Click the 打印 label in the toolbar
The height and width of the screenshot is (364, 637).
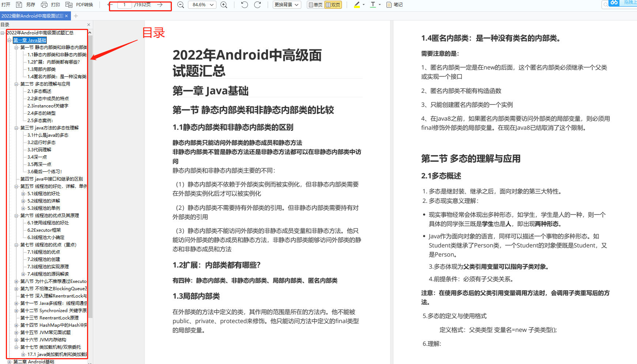pyautogui.click(x=56, y=5)
